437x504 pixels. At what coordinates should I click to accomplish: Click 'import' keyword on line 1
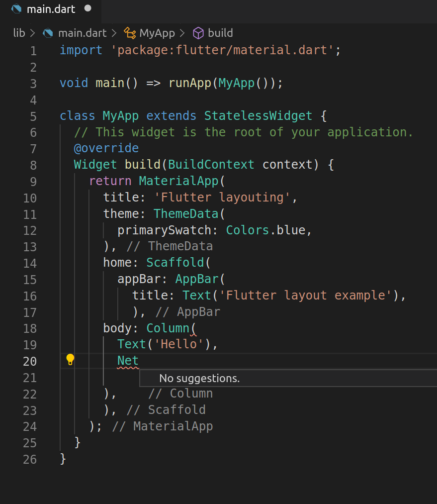pos(81,50)
